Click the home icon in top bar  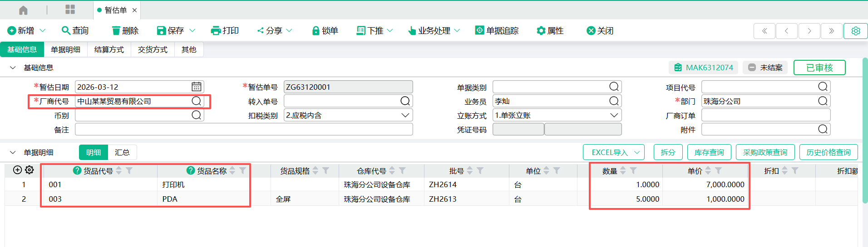tap(23, 10)
